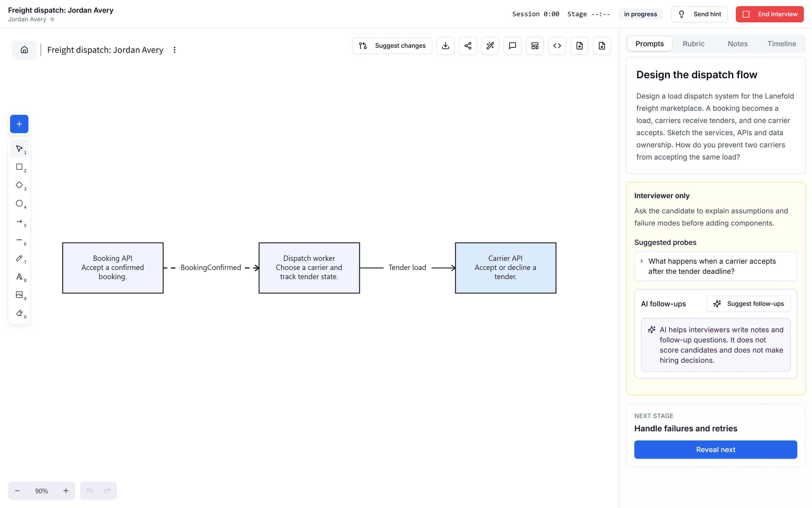
Task: Click the layout panels icon
Action: click(x=535, y=46)
